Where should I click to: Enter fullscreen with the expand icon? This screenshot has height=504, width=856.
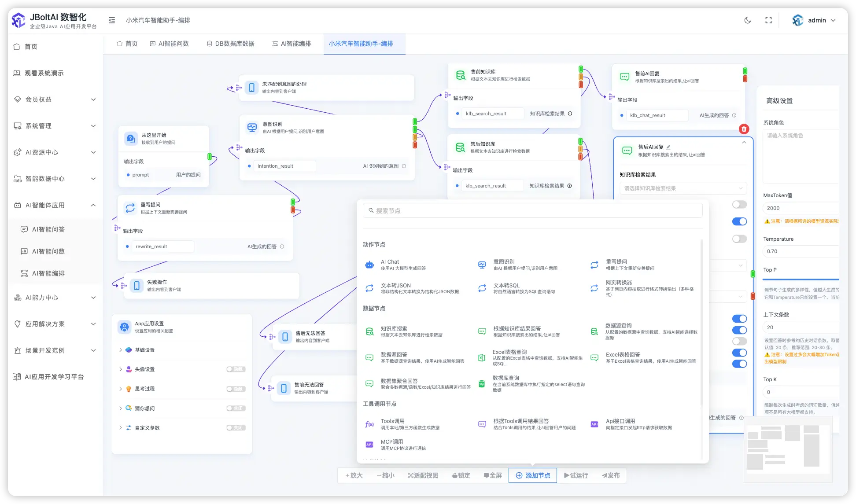coord(768,20)
